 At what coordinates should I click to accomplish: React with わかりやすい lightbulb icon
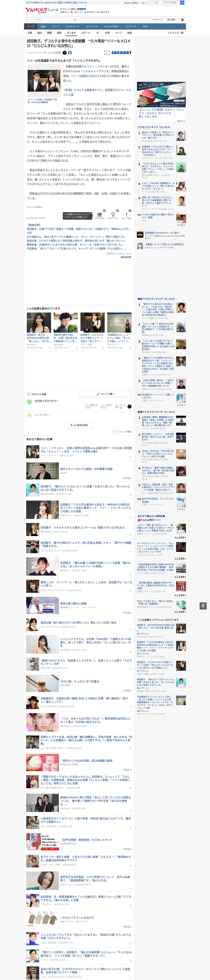pyautogui.click(x=113, y=215)
